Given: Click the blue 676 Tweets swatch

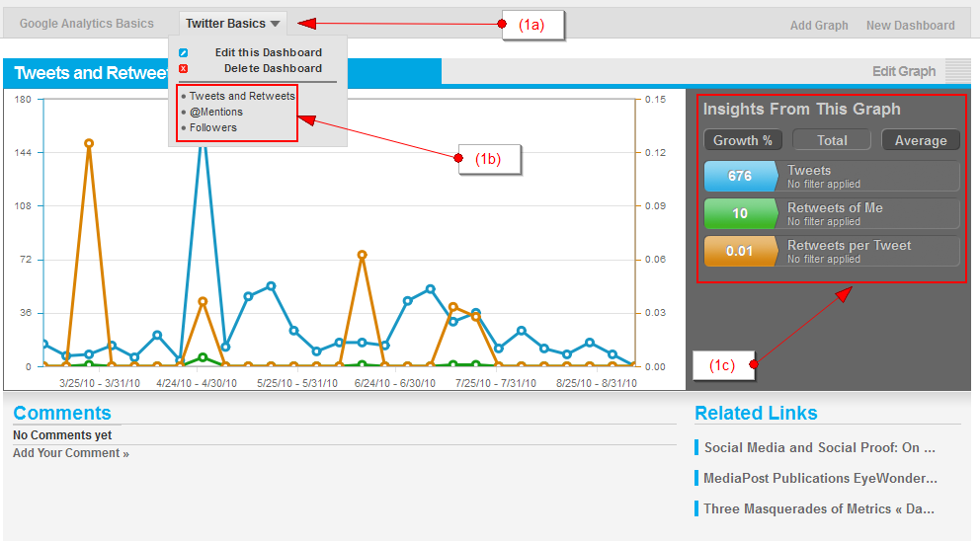Looking at the screenshot, I should coord(740,176).
